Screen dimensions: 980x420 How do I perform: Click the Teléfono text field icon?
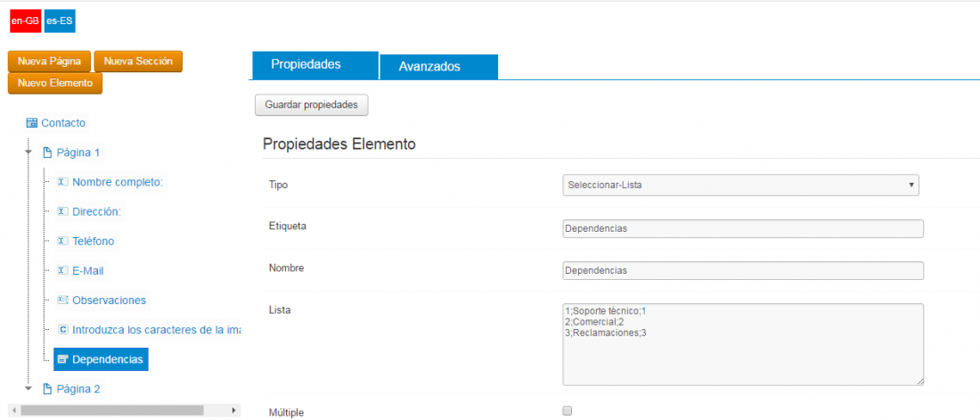tap(62, 241)
